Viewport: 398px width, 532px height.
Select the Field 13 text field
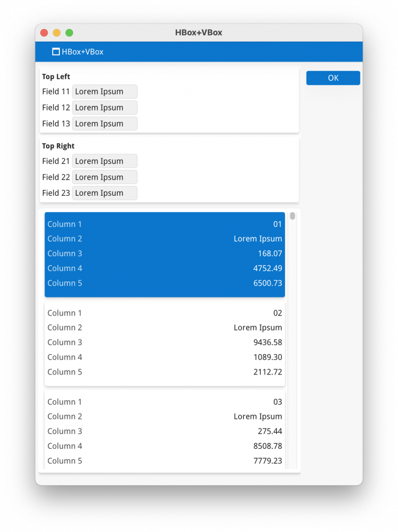click(105, 123)
